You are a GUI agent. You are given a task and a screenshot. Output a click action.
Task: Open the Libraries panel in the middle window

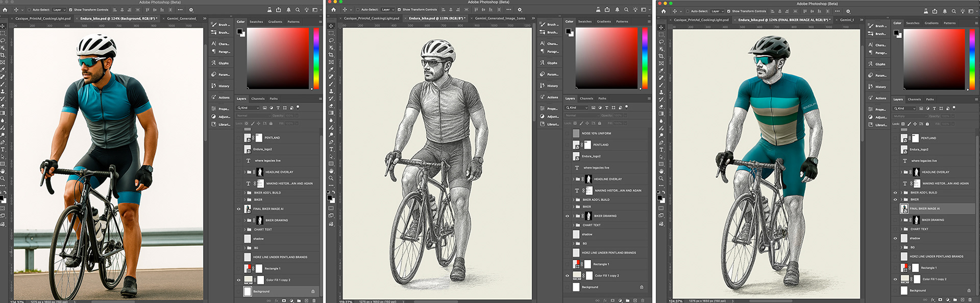pos(549,124)
